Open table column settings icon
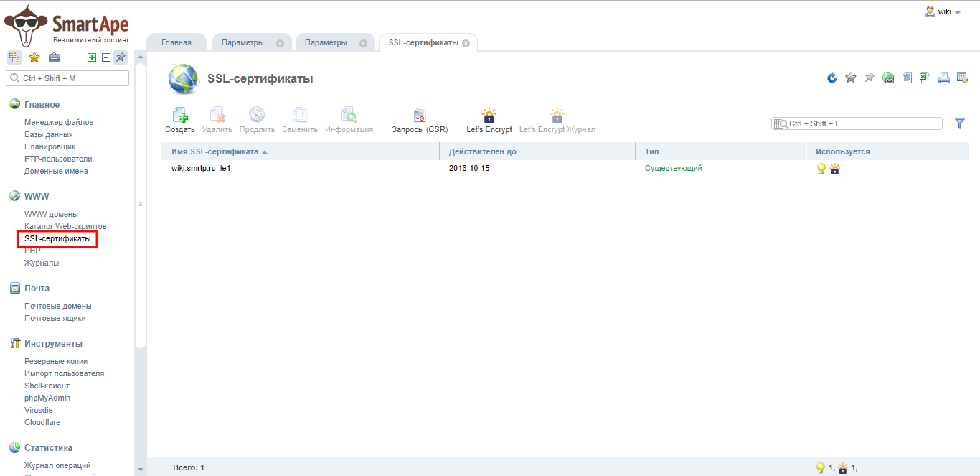This screenshot has height=476, width=980. (962, 78)
